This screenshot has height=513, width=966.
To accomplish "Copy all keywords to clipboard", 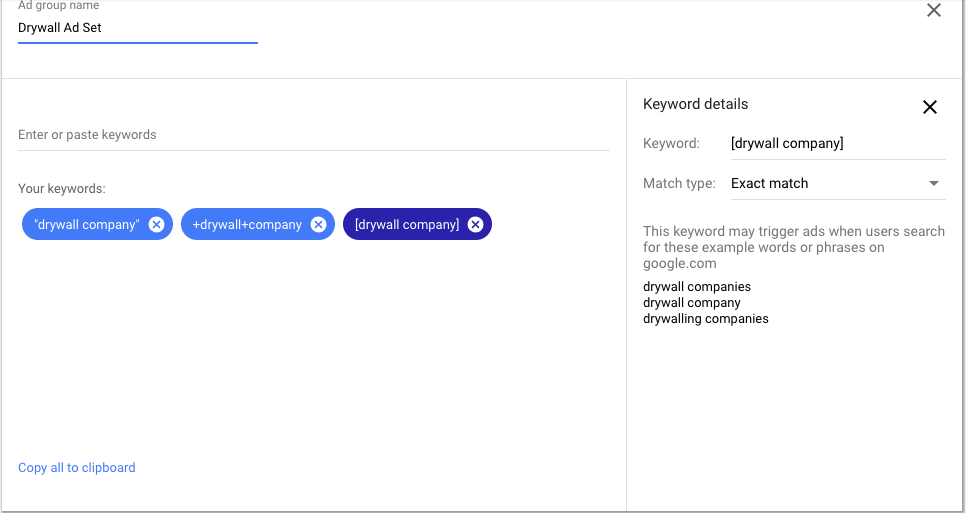I will click(x=76, y=467).
